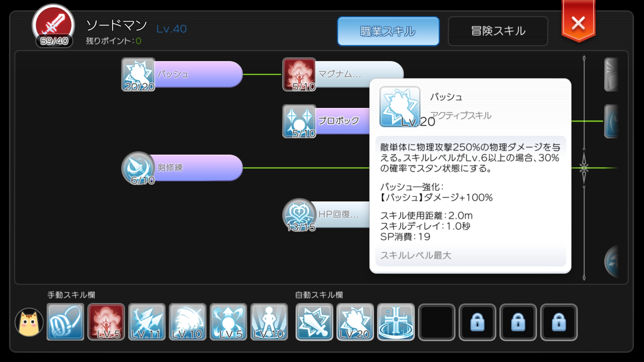Click the first locked auto skill slot
644x362 pixels.
(x=478, y=322)
